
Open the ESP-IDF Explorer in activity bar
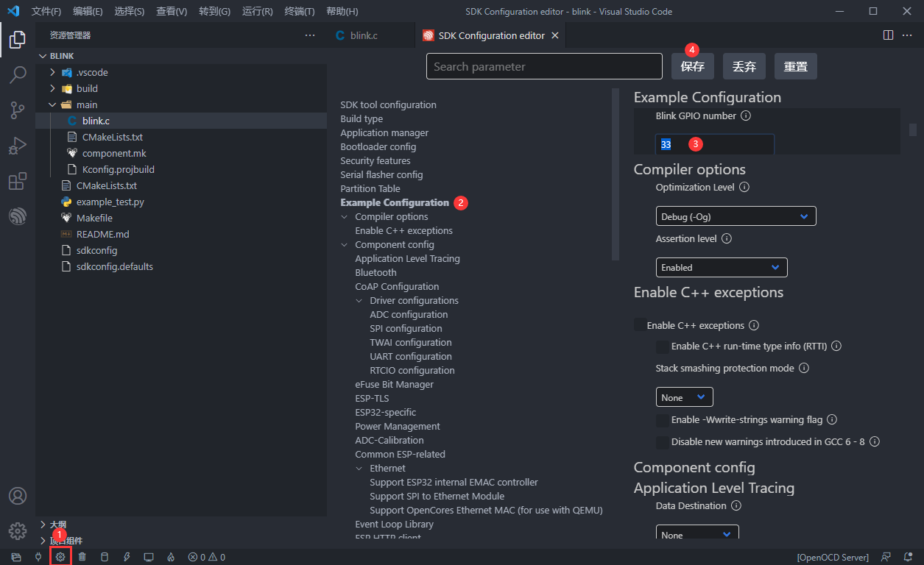tap(18, 216)
